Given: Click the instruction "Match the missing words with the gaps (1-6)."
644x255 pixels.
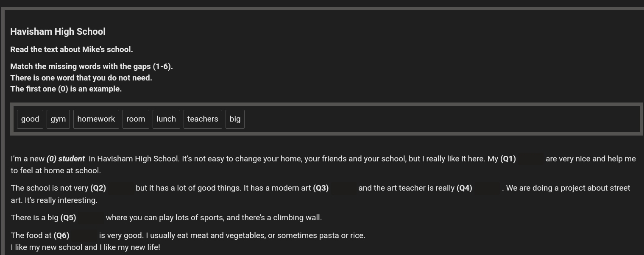Looking at the screenshot, I should coord(92,67).
